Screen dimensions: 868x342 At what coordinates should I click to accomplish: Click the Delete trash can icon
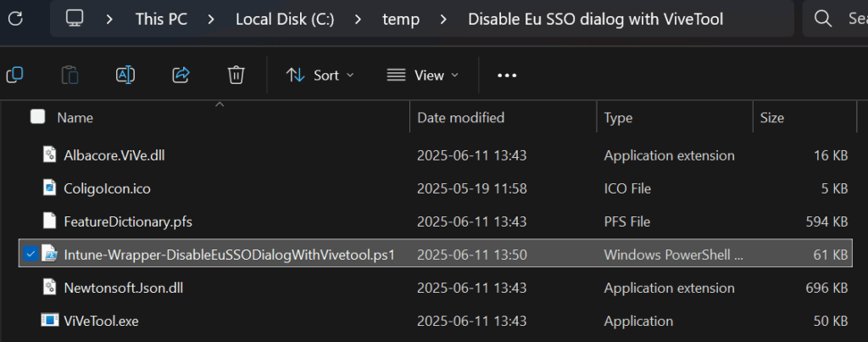tap(236, 75)
